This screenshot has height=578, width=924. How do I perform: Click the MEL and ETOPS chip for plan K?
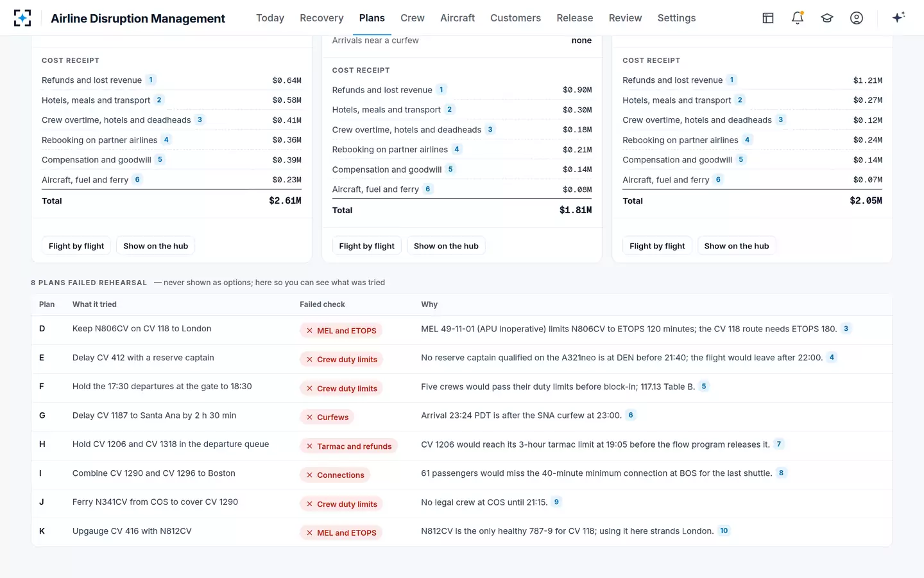[x=341, y=533]
